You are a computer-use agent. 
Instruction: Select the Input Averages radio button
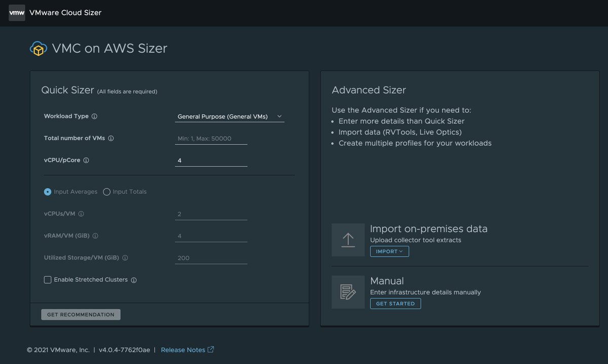48,192
